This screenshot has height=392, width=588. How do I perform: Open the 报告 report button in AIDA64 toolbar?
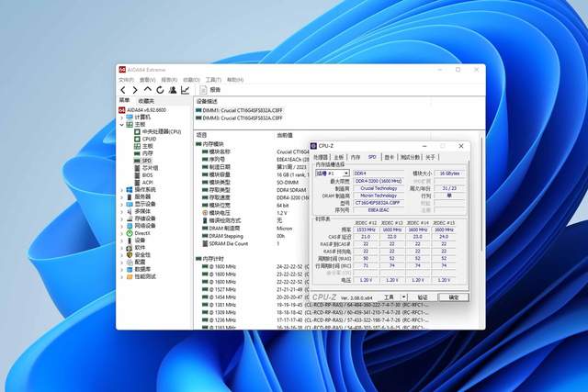pyautogui.click(x=210, y=90)
